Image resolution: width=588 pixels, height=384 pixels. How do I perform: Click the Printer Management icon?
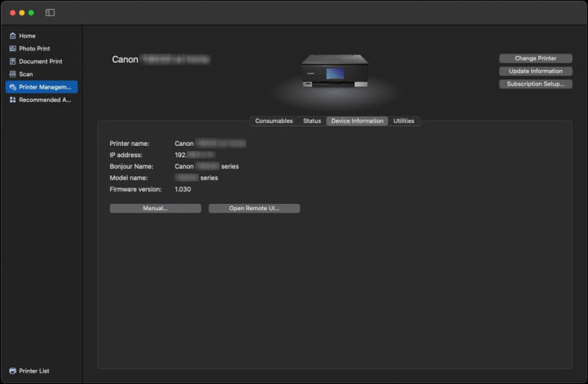pos(13,87)
